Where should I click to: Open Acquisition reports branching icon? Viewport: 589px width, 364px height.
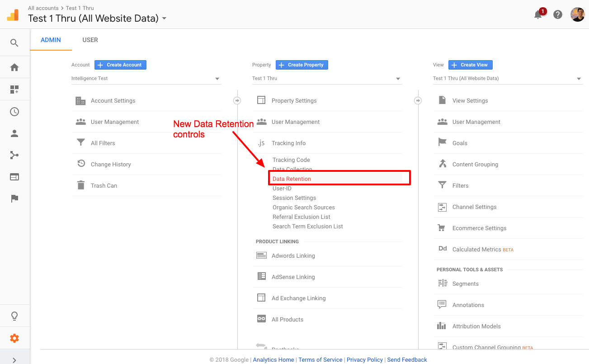[14, 155]
